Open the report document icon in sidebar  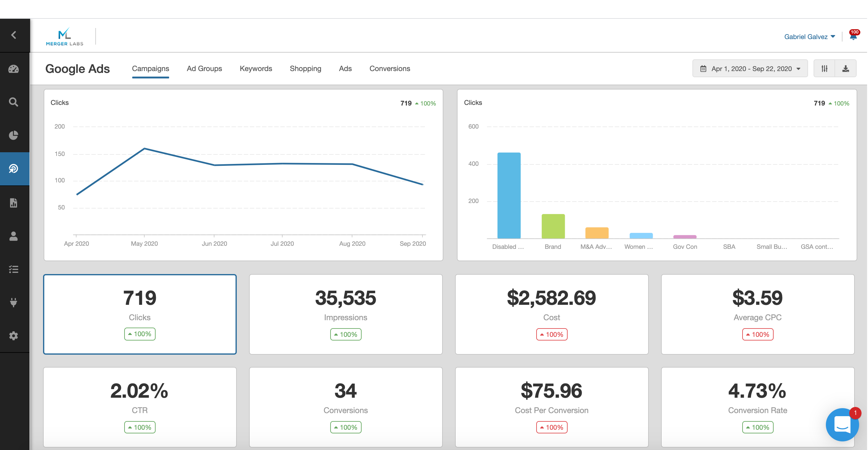point(14,203)
